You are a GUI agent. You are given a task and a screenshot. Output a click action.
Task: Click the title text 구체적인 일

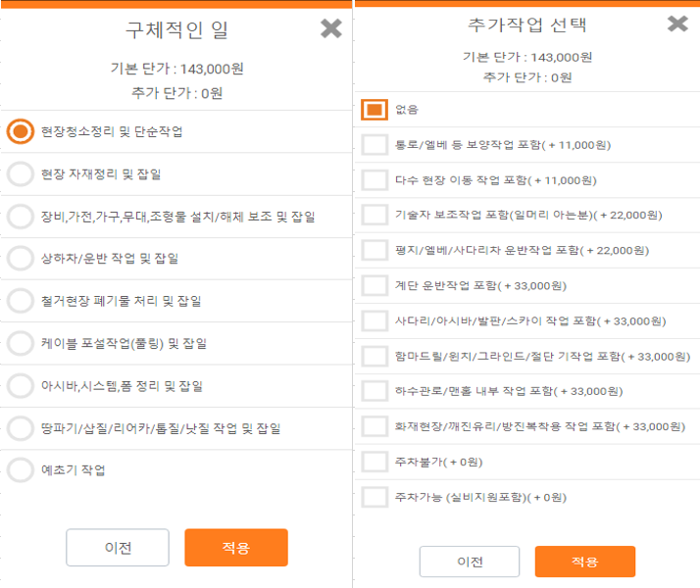[176, 30]
